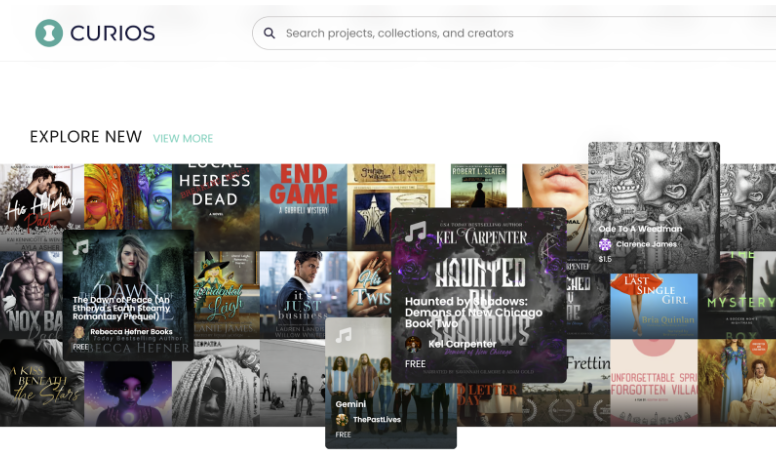The height and width of the screenshot is (470, 780).
Task: Open the woman in blue dress cover
Action: (737, 383)
